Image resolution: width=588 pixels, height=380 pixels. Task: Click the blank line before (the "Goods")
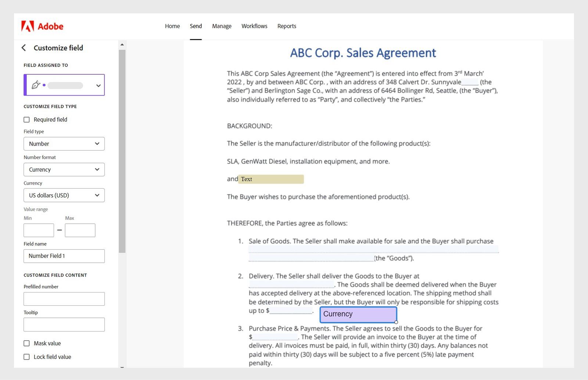coord(311,258)
